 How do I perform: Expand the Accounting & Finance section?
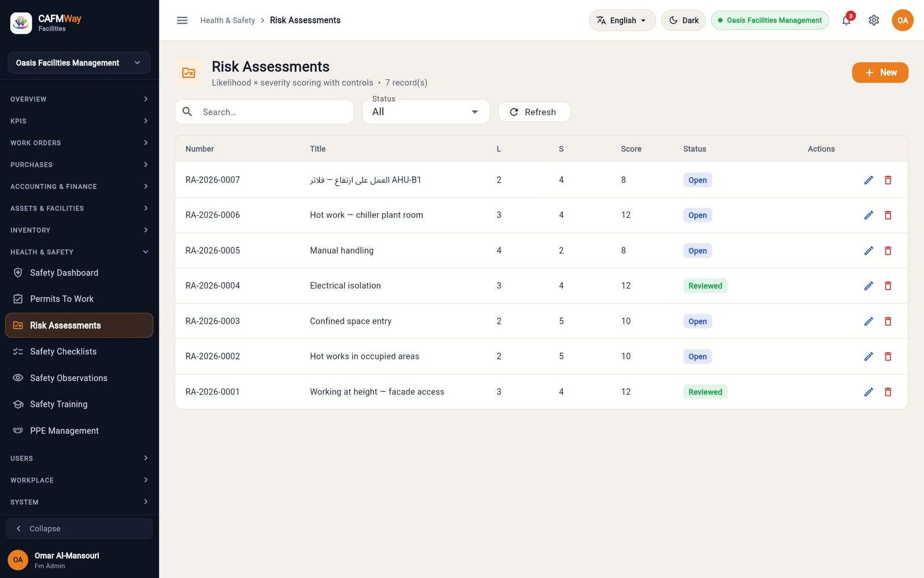tap(79, 186)
